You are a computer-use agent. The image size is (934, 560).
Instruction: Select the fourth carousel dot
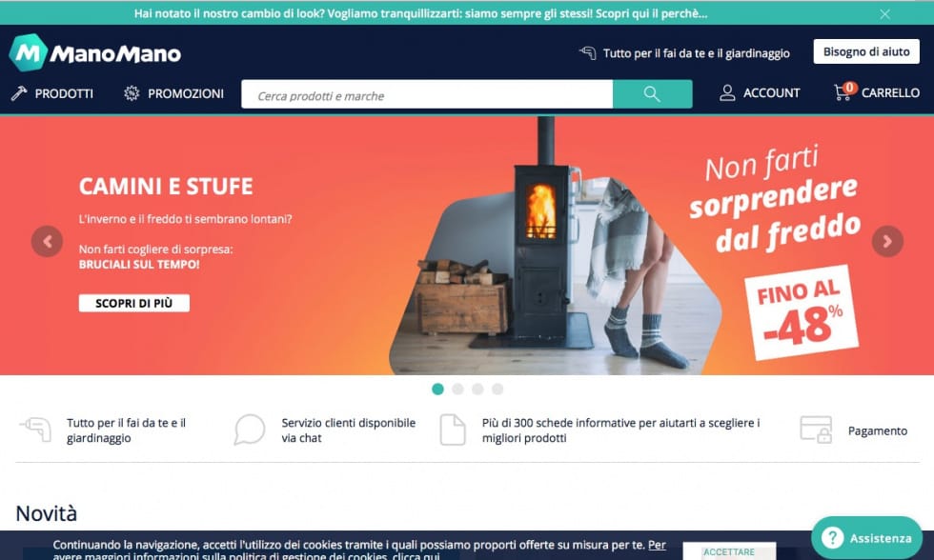point(497,390)
